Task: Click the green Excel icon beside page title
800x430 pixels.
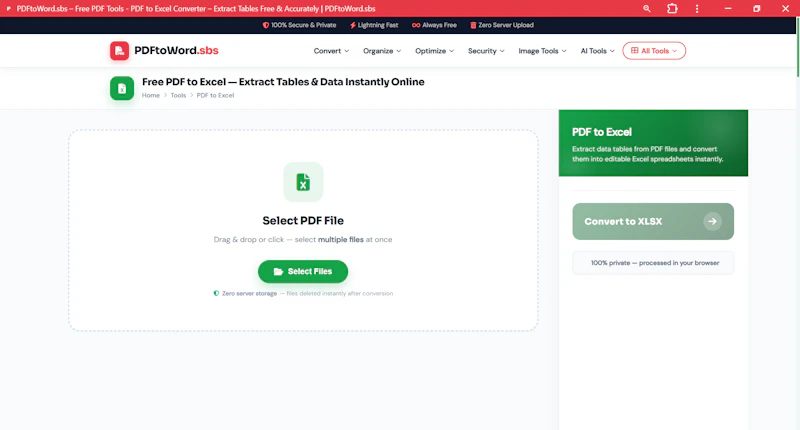Action: [x=122, y=88]
